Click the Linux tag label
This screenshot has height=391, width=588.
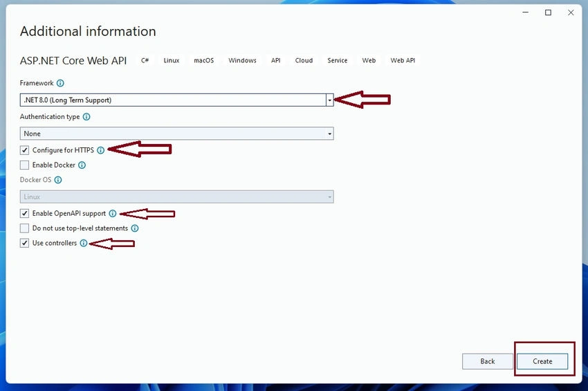[172, 60]
